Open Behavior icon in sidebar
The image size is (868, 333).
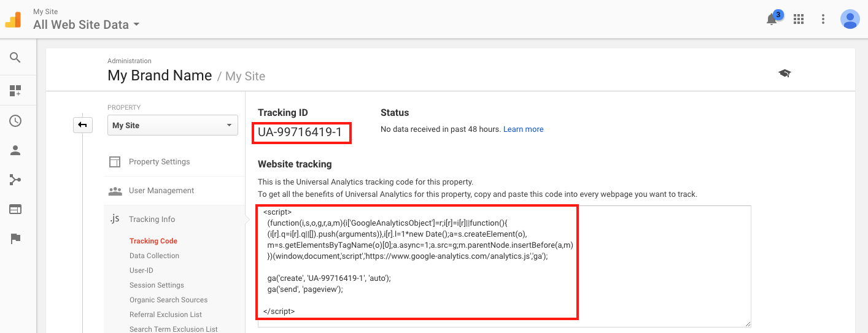click(x=15, y=209)
